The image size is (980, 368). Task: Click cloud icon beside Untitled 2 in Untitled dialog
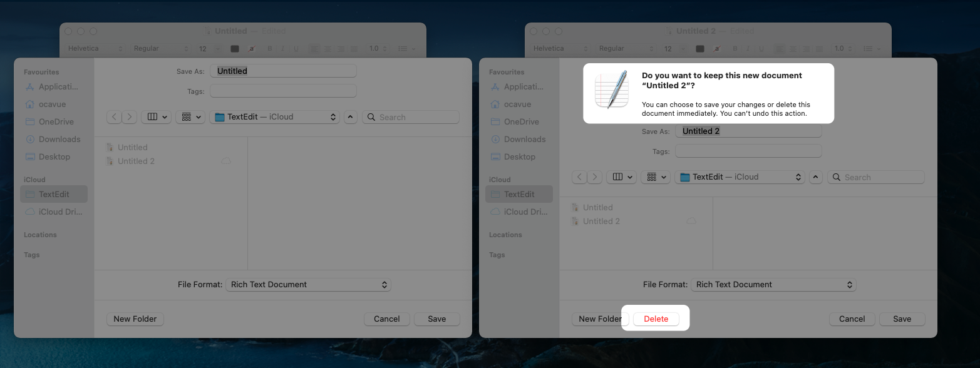tap(227, 161)
